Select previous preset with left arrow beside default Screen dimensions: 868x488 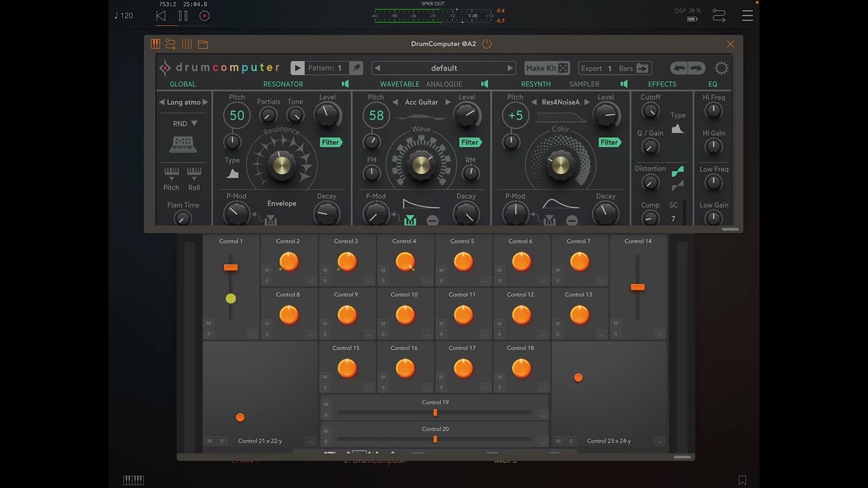pos(378,68)
